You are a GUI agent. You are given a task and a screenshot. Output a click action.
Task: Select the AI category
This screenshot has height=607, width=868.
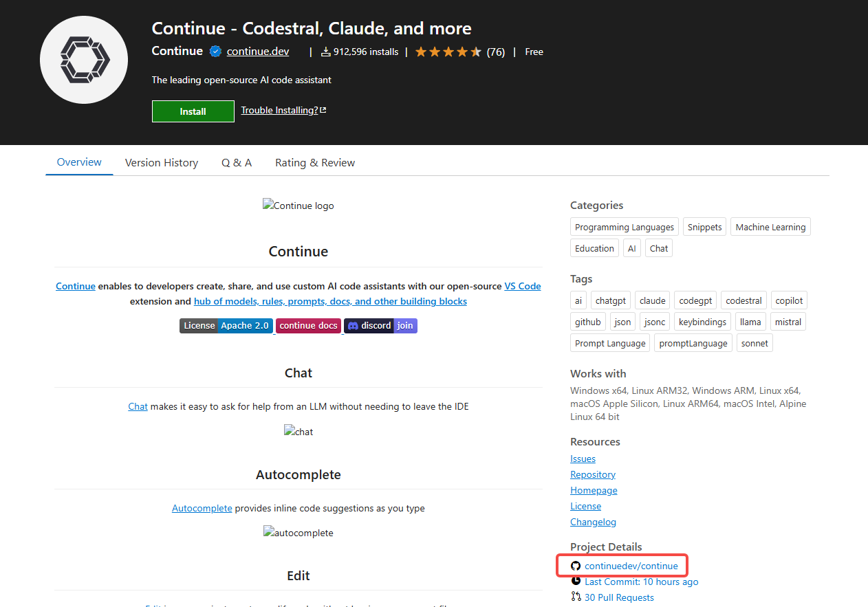click(631, 249)
